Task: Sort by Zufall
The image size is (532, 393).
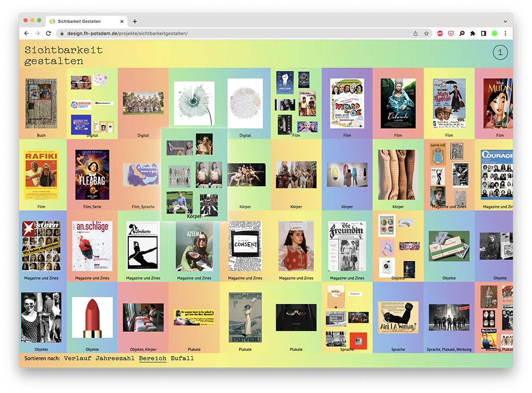Action: [x=182, y=358]
